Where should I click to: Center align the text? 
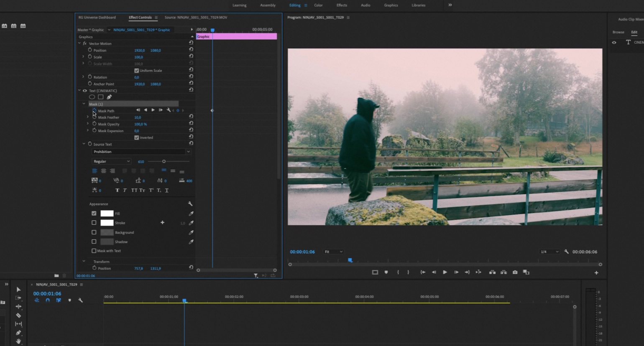103,171
